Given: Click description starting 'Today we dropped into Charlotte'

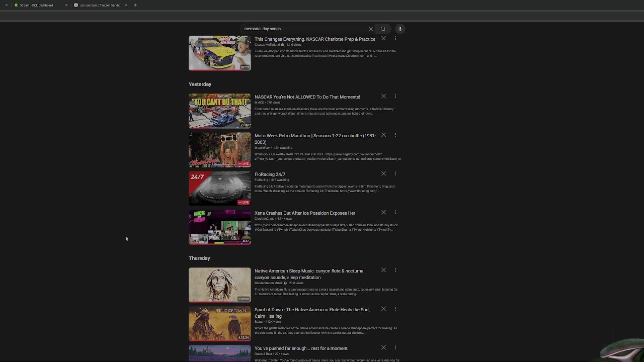Looking at the screenshot, I should tap(325, 53).
